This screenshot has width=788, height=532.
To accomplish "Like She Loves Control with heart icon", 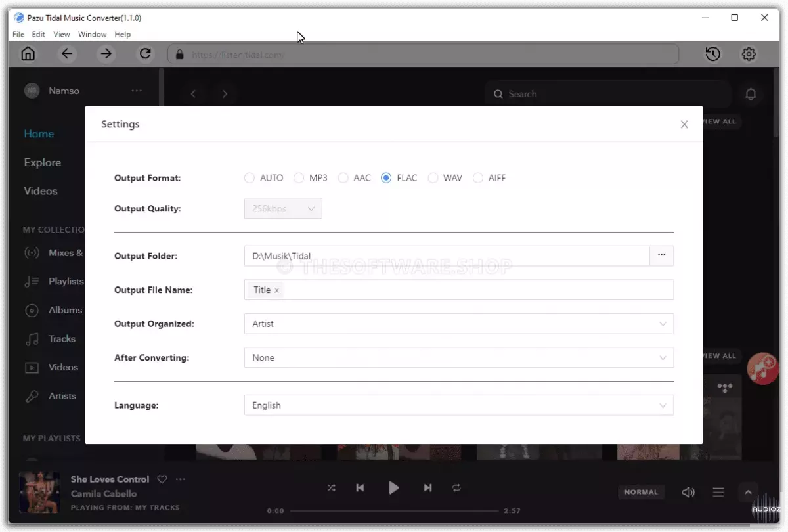I will click(x=162, y=479).
